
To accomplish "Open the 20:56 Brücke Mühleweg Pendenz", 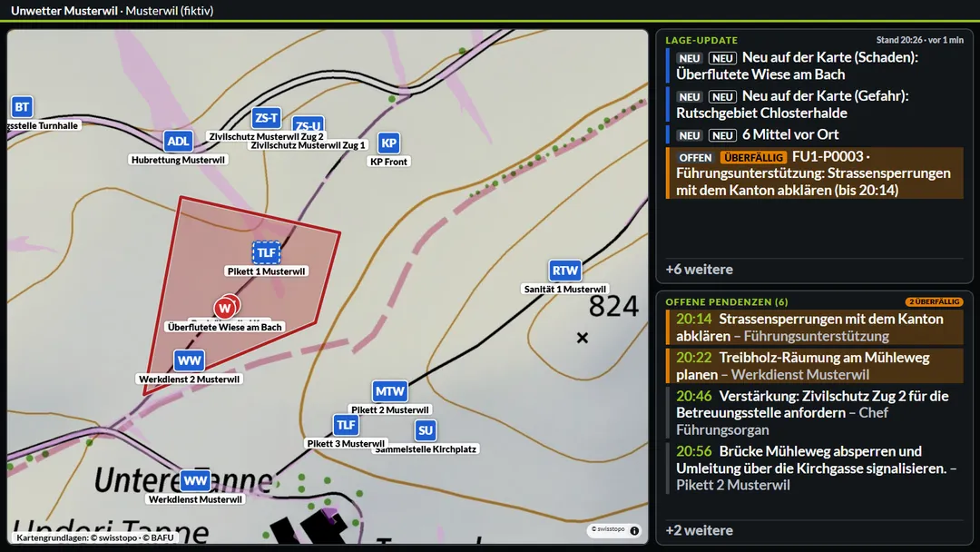I will (x=815, y=468).
